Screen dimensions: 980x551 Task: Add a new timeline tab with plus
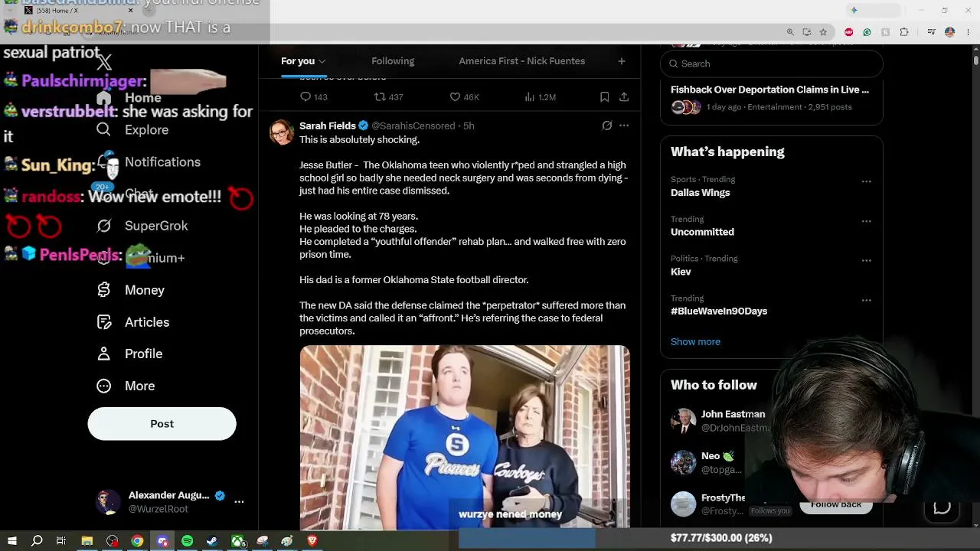pyautogui.click(x=622, y=61)
